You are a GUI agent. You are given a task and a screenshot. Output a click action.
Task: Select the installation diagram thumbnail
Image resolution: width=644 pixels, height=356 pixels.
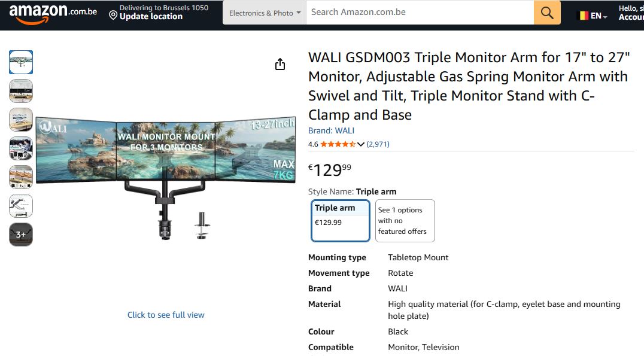(x=21, y=206)
